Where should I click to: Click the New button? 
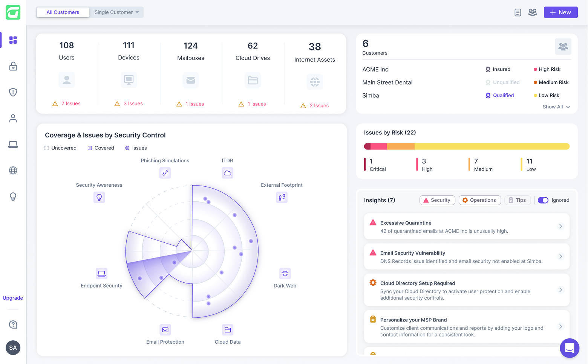click(x=561, y=12)
